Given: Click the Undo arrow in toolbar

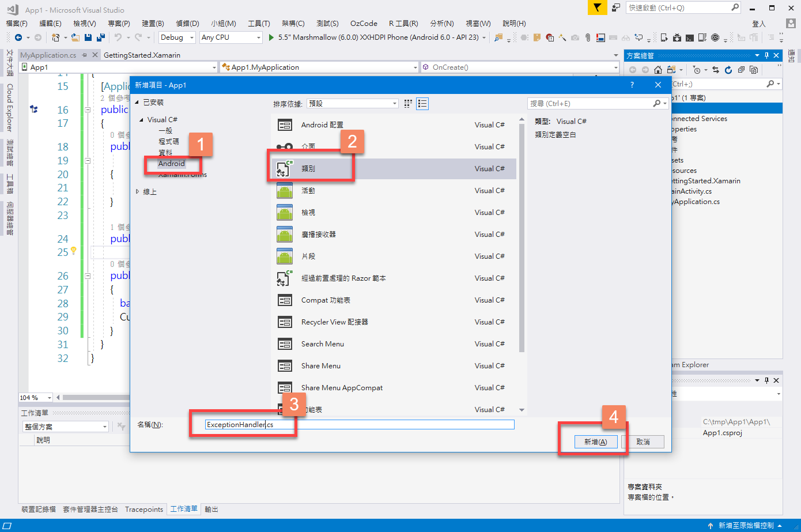Looking at the screenshot, I should (x=118, y=37).
